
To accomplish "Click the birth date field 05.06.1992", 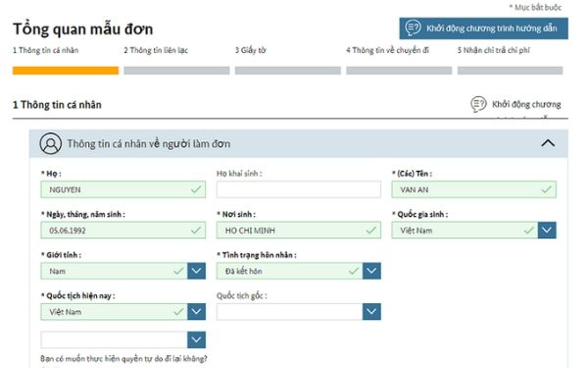I will point(123,231).
